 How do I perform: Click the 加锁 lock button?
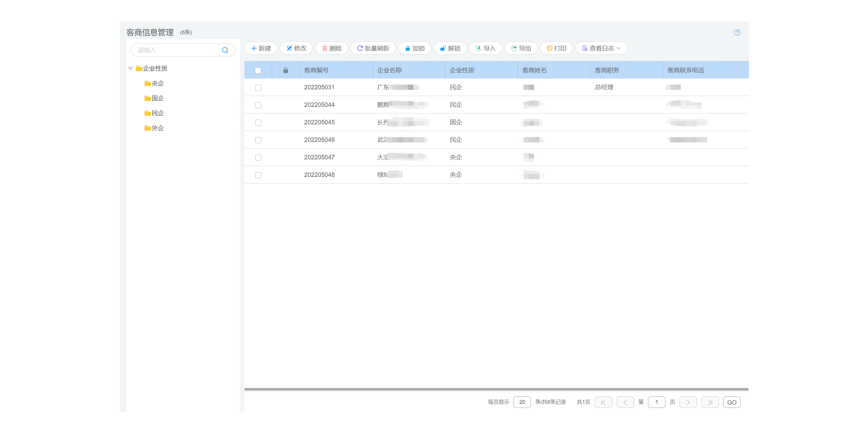(414, 48)
